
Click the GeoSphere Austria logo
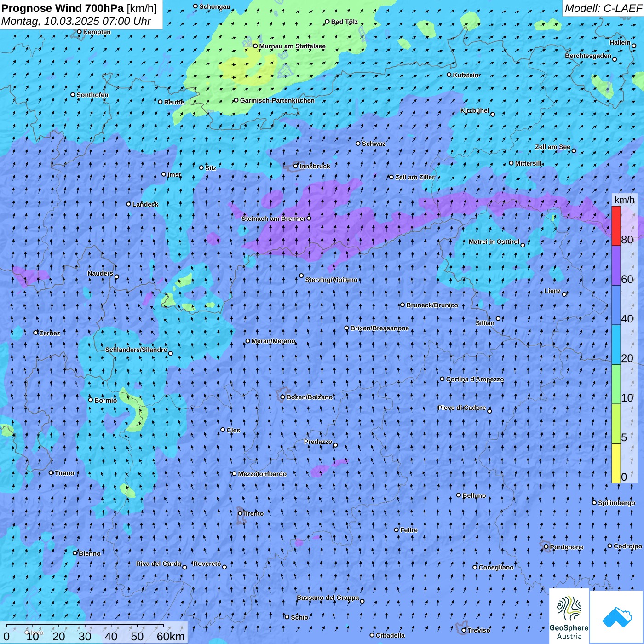click(x=569, y=616)
